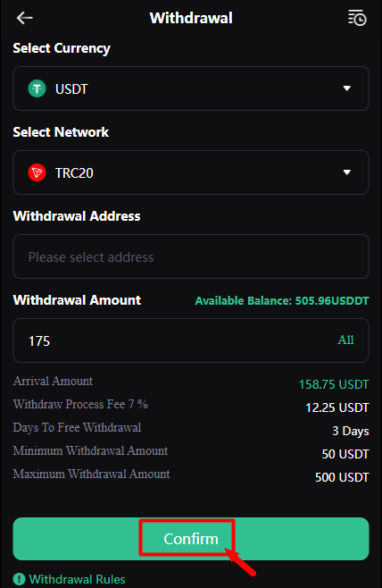Image resolution: width=382 pixels, height=588 pixels.
Task: Click the red TRON network icon
Action: (x=37, y=172)
